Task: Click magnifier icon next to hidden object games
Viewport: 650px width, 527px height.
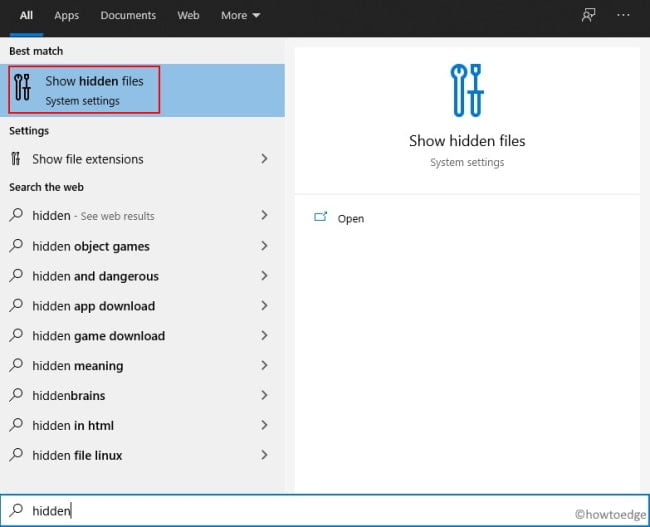Action: click(16, 246)
